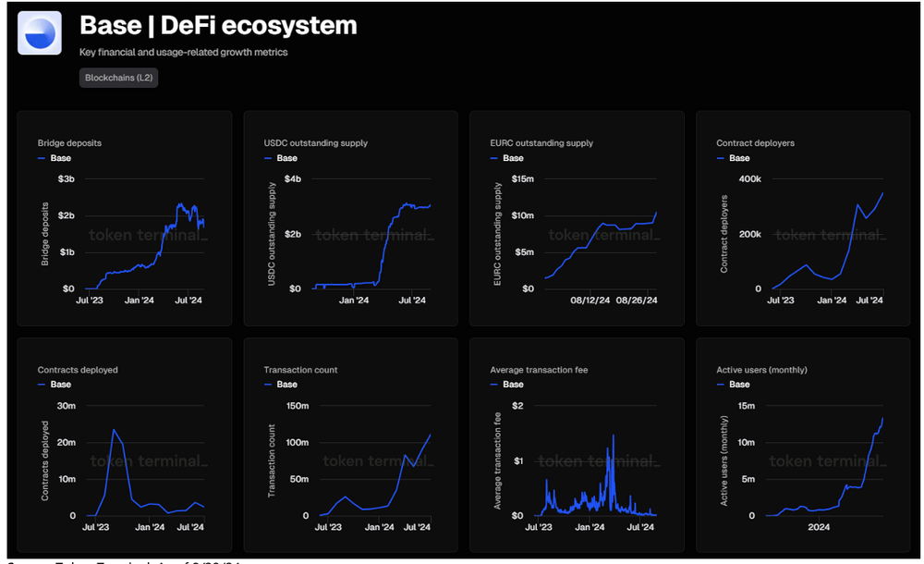Open the Contract deployers chart
This screenshot has width=924, height=564.
tap(803, 218)
